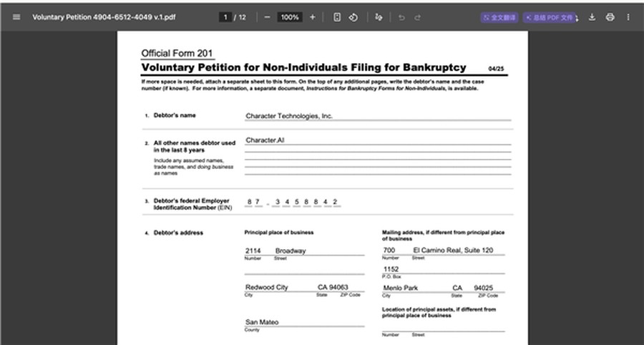Click the Principal place of business heading
644x345 pixels.
tap(279, 233)
